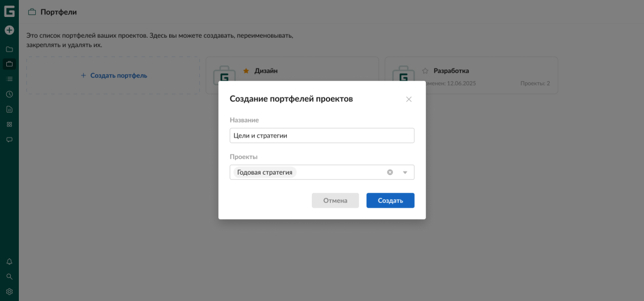Image resolution: width=644 pixels, height=301 pixels.
Task: Open the Разработка portfolio title
Action: tap(452, 71)
